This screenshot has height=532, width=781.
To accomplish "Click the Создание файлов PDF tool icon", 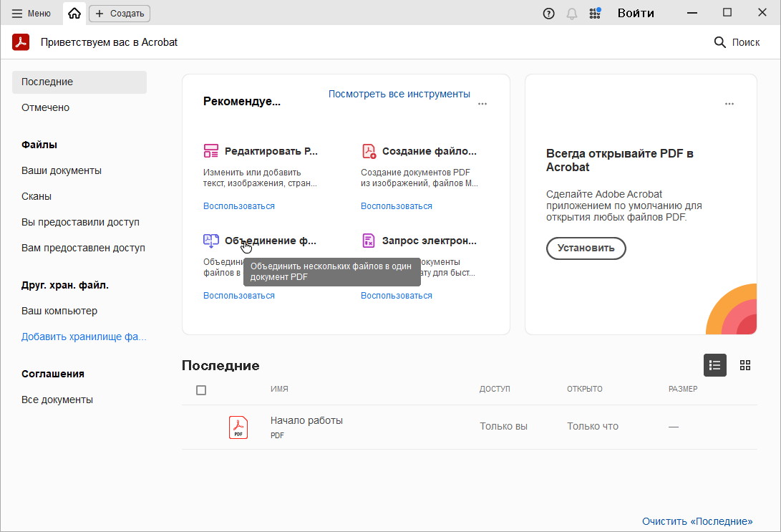I will (369, 151).
